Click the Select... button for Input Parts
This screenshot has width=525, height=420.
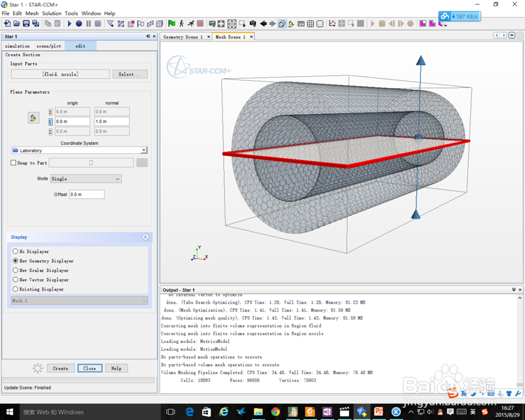[x=130, y=75]
